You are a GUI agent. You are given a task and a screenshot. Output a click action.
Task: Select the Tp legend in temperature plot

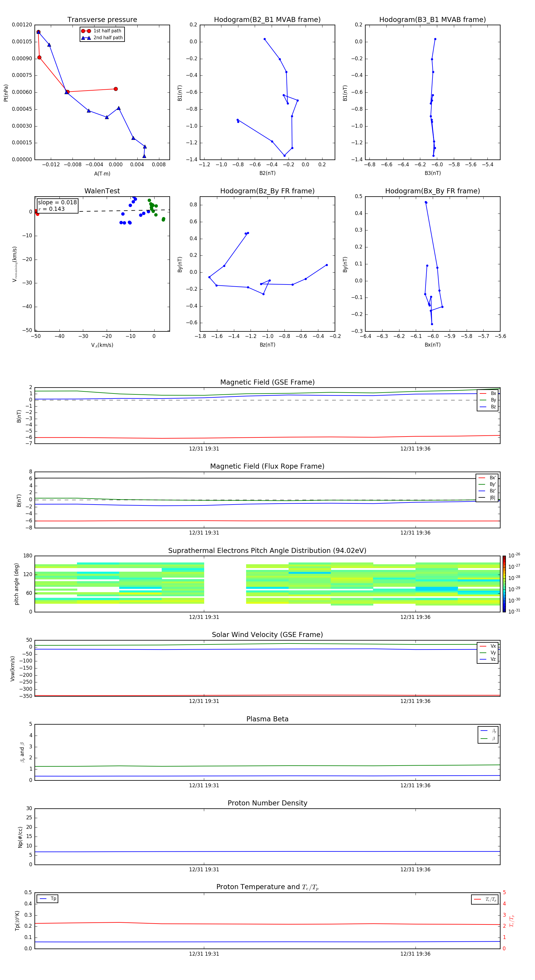tap(47, 899)
